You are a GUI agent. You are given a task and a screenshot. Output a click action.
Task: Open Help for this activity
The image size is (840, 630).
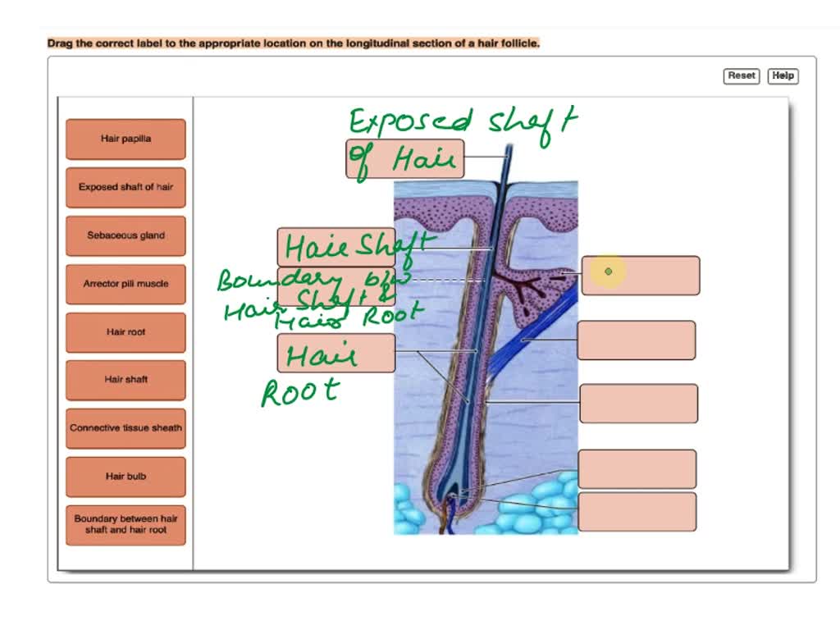[x=781, y=75]
